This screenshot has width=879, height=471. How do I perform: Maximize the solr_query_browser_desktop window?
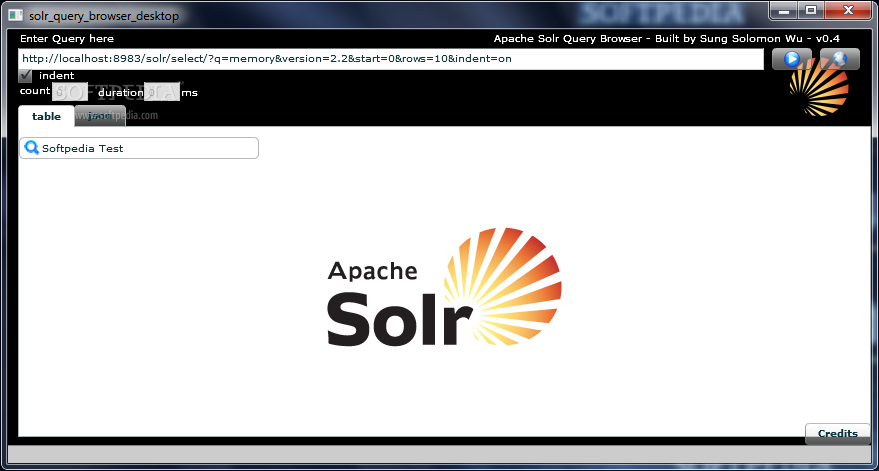pyautogui.click(x=811, y=11)
